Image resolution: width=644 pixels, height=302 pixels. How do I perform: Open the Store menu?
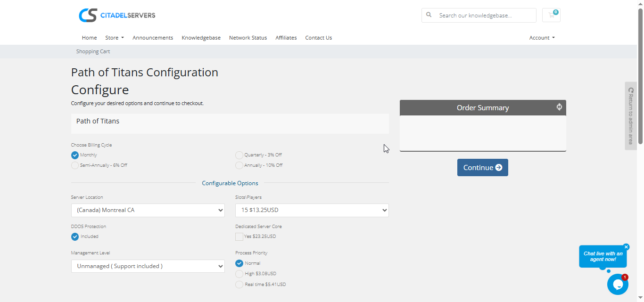[114, 38]
